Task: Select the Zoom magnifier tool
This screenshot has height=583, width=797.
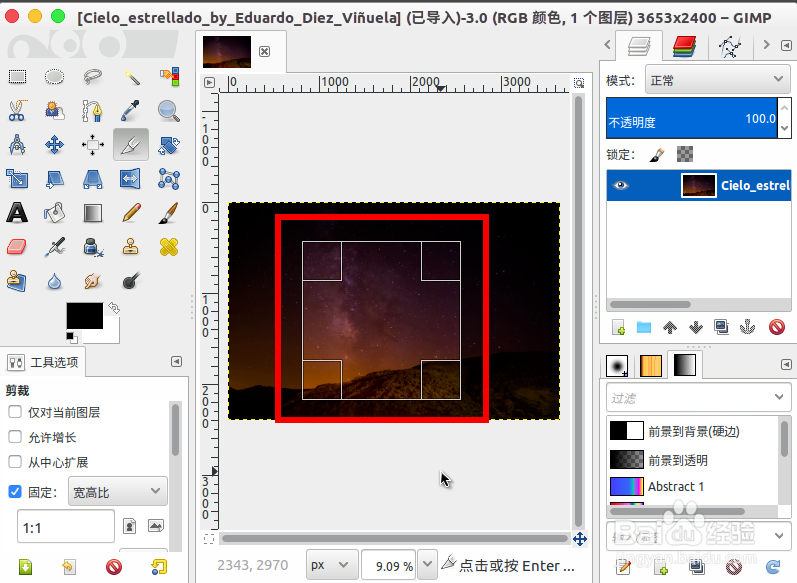Action: (x=169, y=110)
